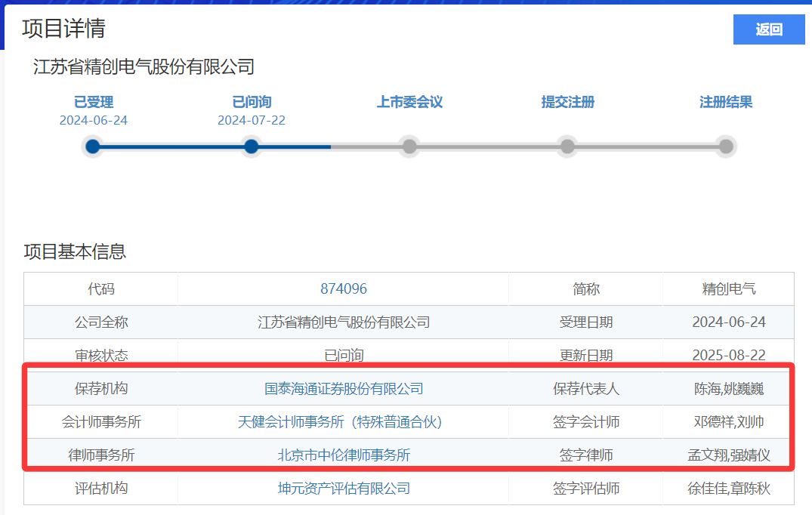Image resolution: width=812 pixels, height=515 pixels.
Task: Click the full company name table cell
Action: tap(344, 322)
